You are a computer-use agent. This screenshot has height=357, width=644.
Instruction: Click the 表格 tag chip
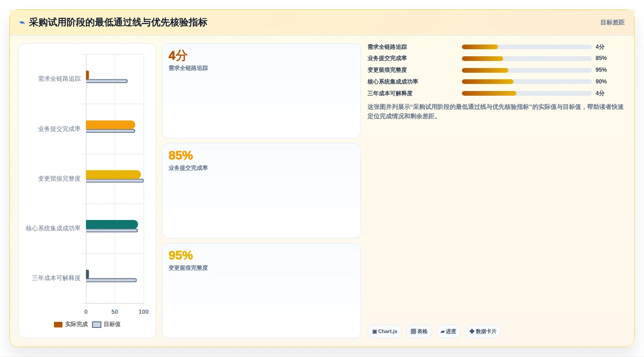point(419,331)
